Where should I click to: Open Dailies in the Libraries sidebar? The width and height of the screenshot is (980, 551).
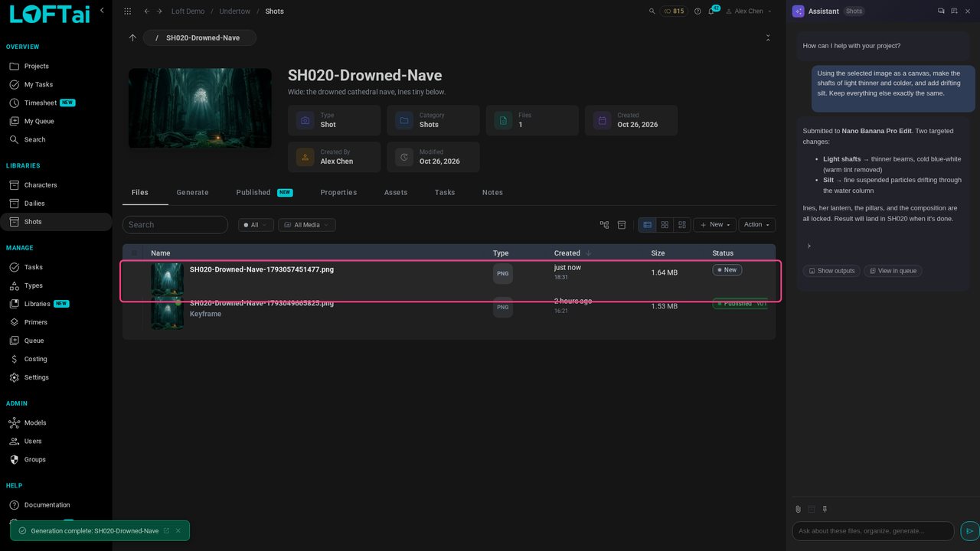(x=34, y=204)
